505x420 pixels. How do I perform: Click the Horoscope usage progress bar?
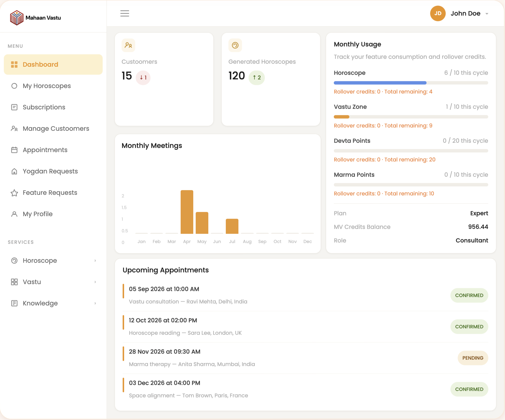pos(411,83)
